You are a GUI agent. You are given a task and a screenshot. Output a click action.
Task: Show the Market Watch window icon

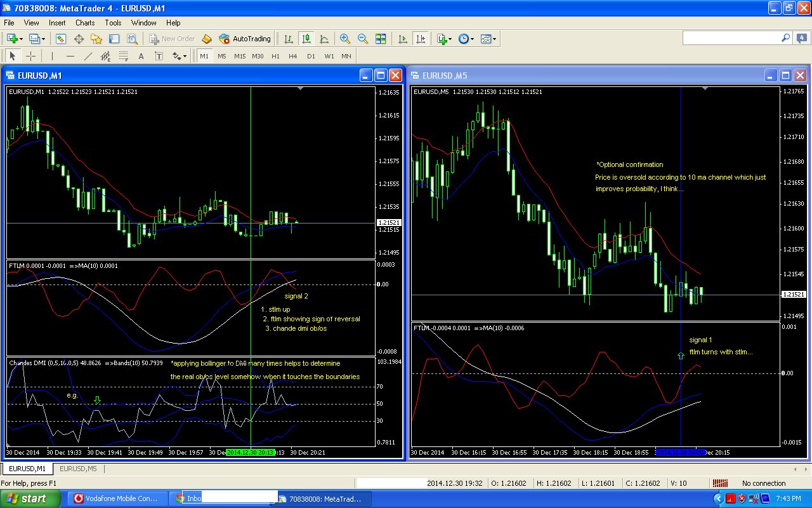61,39
